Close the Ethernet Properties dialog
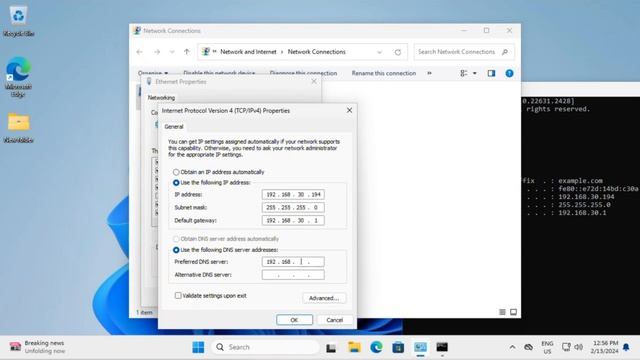Screen dimensions: 640x360 click(314, 81)
